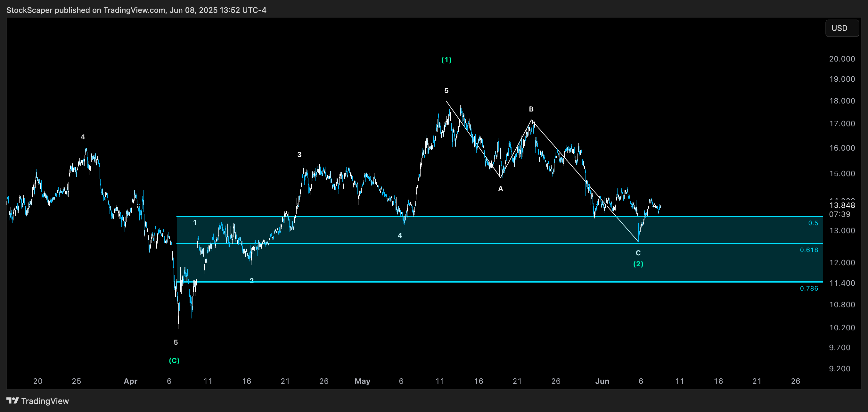Click the May label on time axis
Viewport: 868px width, 412px height.
[x=362, y=381]
